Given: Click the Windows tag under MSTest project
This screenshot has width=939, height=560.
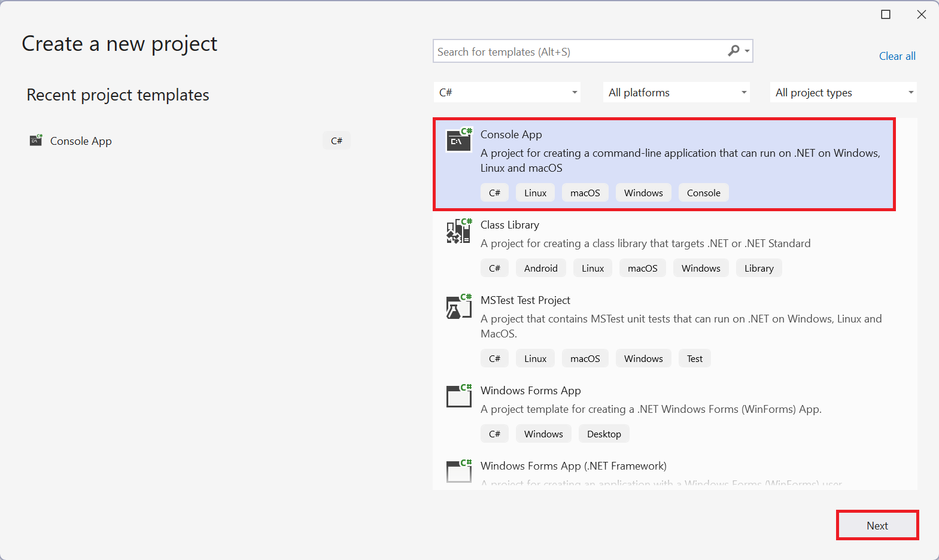Looking at the screenshot, I should click(x=643, y=358).
